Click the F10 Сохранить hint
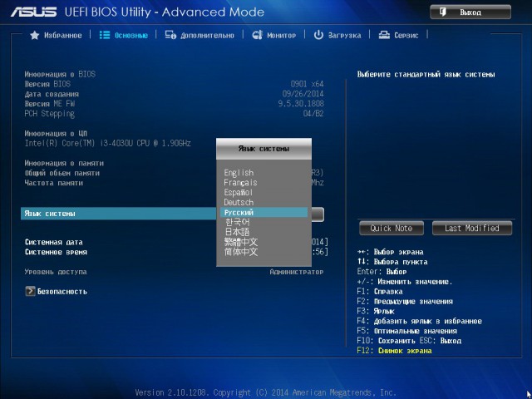 coord(386,341)
